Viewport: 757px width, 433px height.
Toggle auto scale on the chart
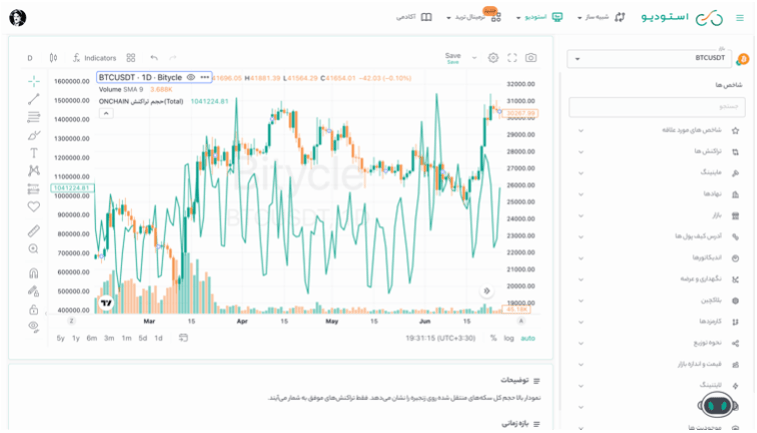pos(528,338)
